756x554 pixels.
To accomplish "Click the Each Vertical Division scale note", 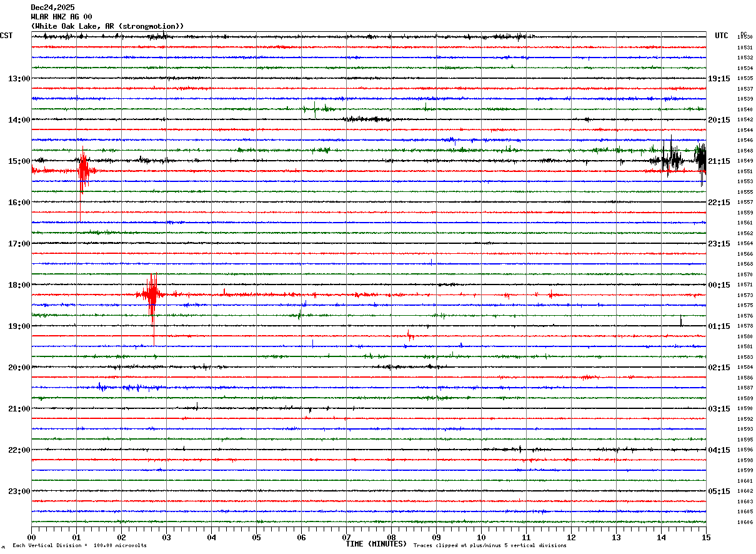I will tap(79, 546).
